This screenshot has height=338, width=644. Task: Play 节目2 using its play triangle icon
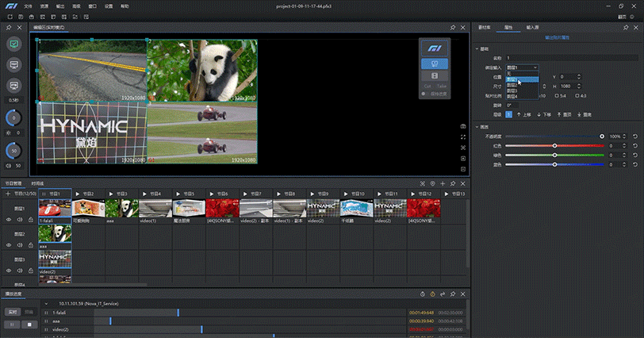point(78,194)
